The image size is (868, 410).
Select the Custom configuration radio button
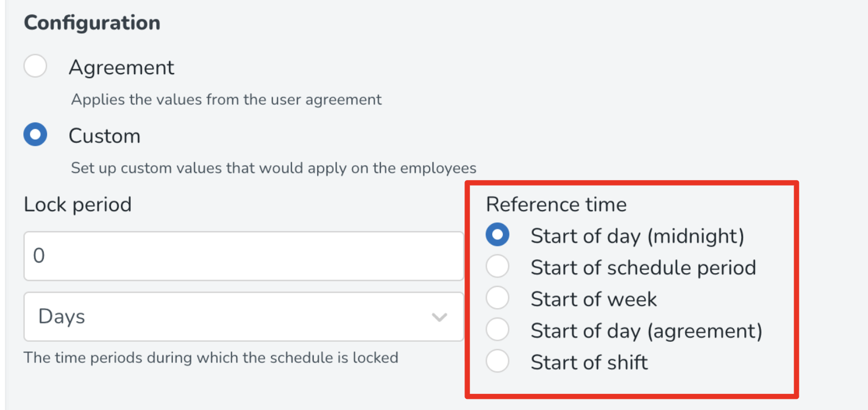pos(35,135)
